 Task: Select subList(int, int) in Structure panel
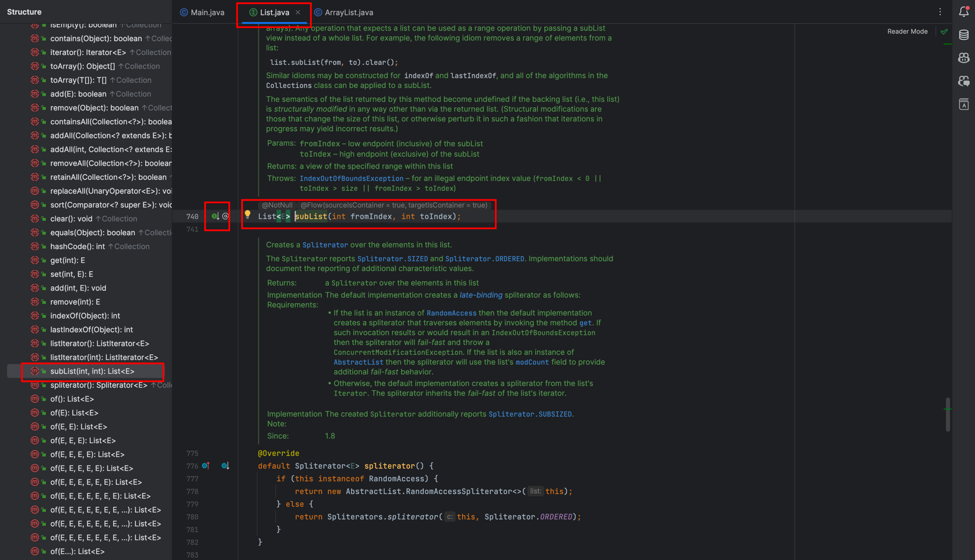(x=92, y=372)
